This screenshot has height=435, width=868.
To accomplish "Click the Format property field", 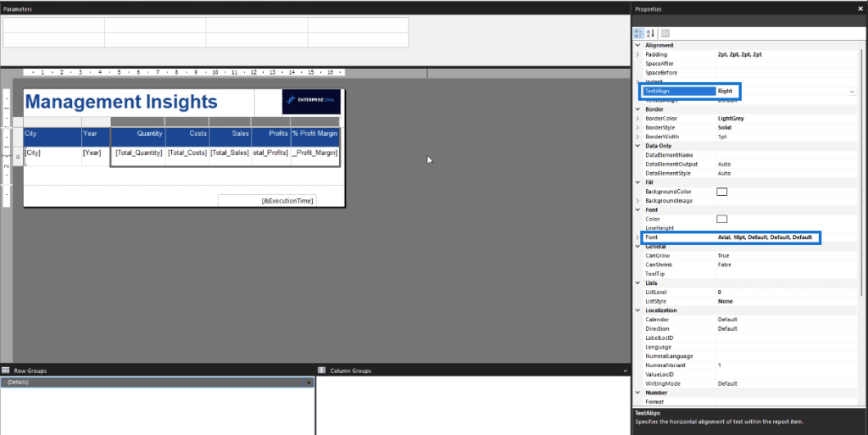I will [x=786, y=402].
